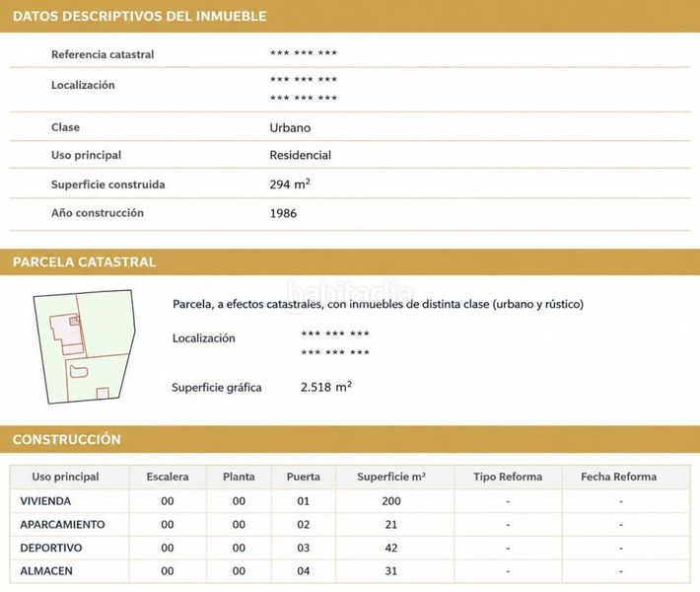700x592 pixels.
Task: Click the 'Superficie construida' label
Action: click(x=108, y=185)
